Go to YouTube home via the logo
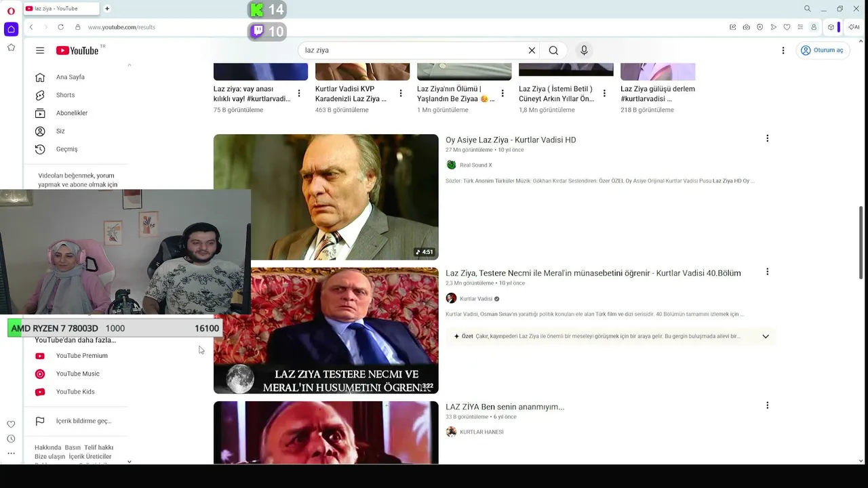The image size is (868, 488). pos(77,50)
